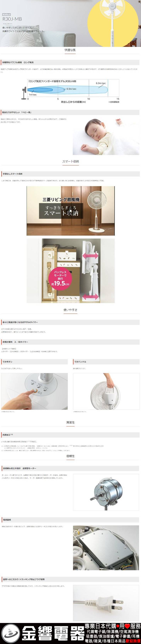The height and width of the screenshot is (644, 141).
Task: Select the R30J-MB model title
Action: click(x=12, y=19)
